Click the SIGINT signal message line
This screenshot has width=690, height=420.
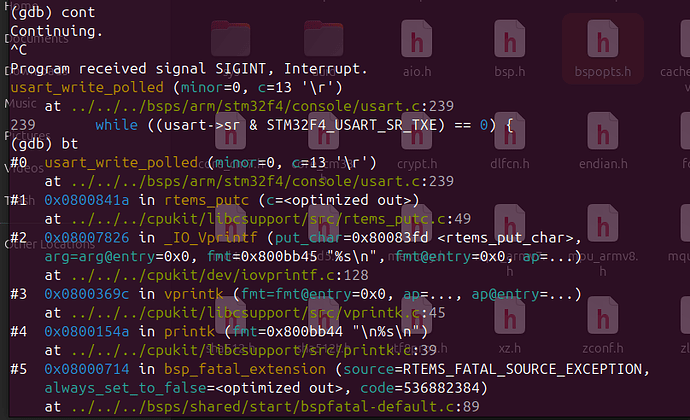[186, 69]
